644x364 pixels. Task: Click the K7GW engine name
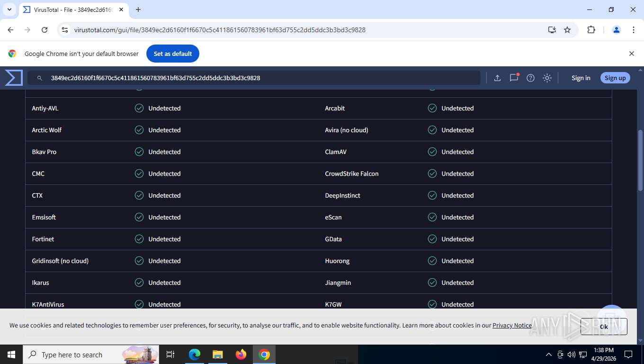(333, 304)
